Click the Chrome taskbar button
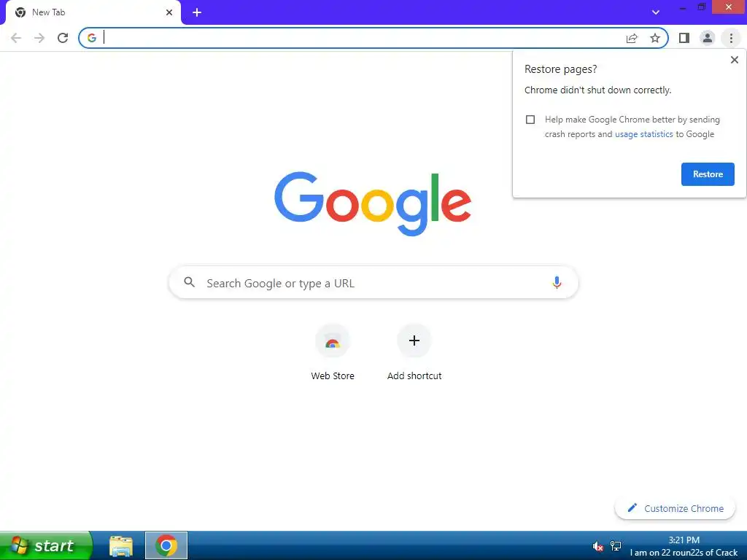The height and width of the screenshot is (560, 747). point(166,545)
